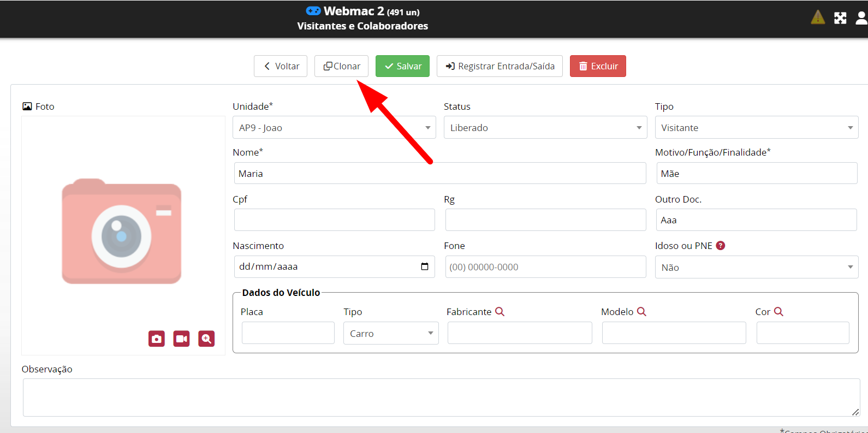
Task: Toggle fullscreen with the expand arrows icon
Action: [840, 18]
